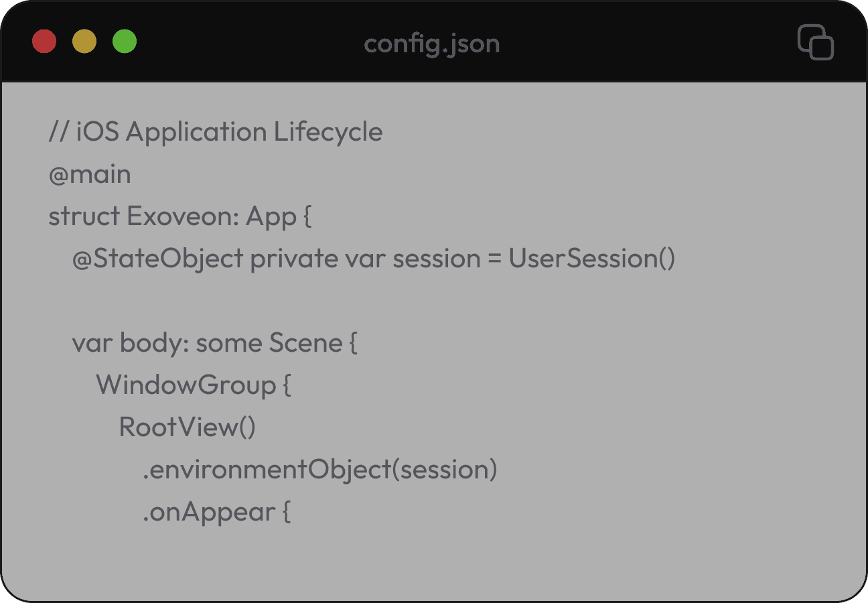The width and height of the screenshot is (868, 603).
Task: Click the yellow minimize traffic light icon
Action: [84, 41]
